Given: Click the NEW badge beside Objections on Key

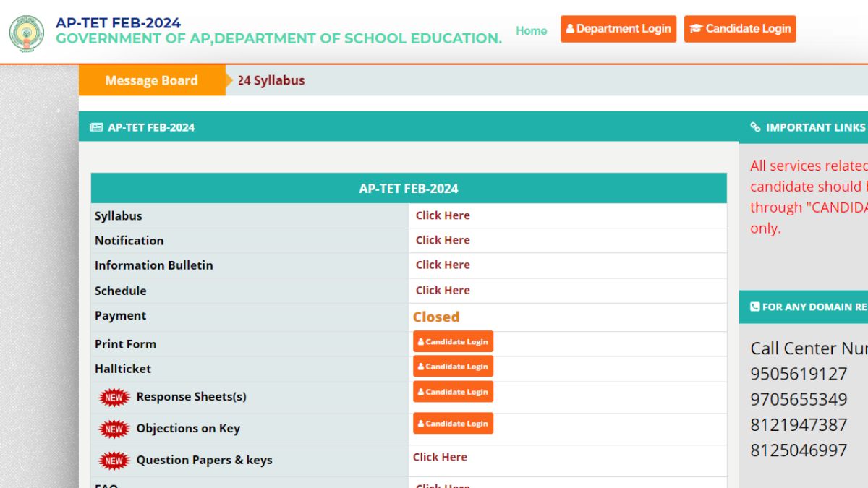Looking at the screenshot, I should [114, 429].
